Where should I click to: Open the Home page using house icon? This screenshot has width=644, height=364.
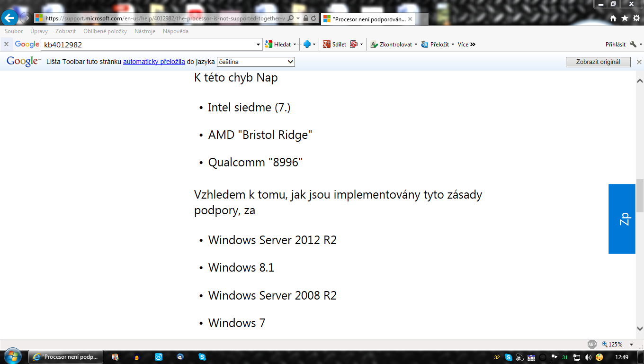tap(614, 18)
